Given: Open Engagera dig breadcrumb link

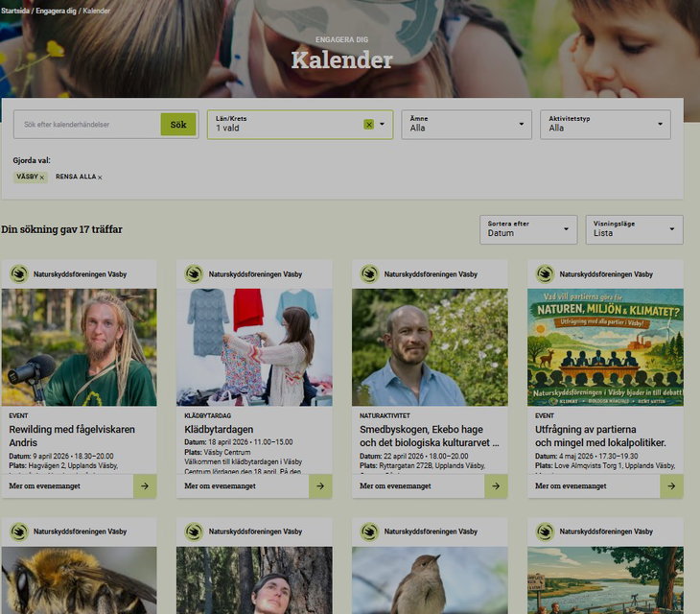Looking at the screenshot, I should tap(57, 11).
